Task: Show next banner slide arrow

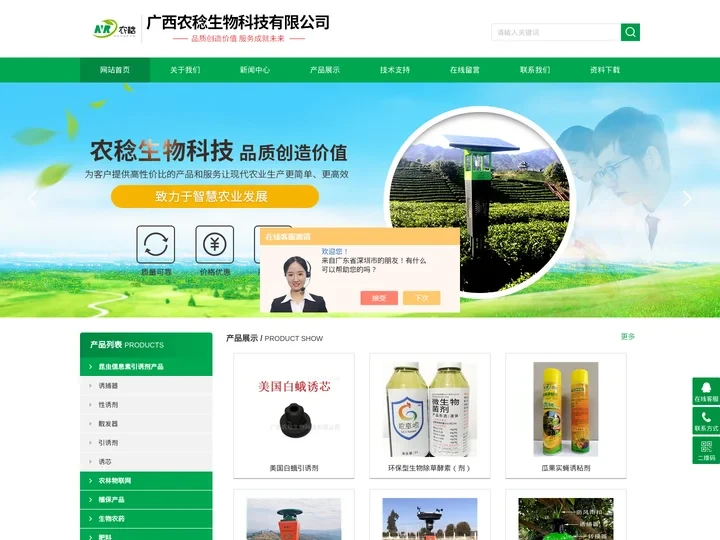Action: pyautogui.click(x=687, y=198)
